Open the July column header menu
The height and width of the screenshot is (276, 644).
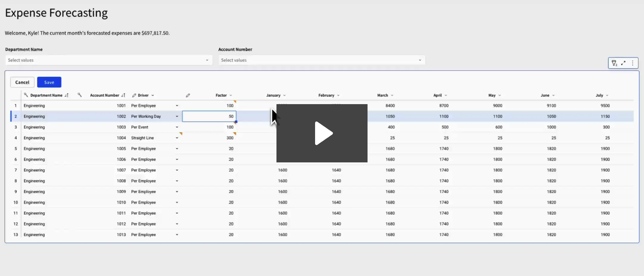point(607,95)
